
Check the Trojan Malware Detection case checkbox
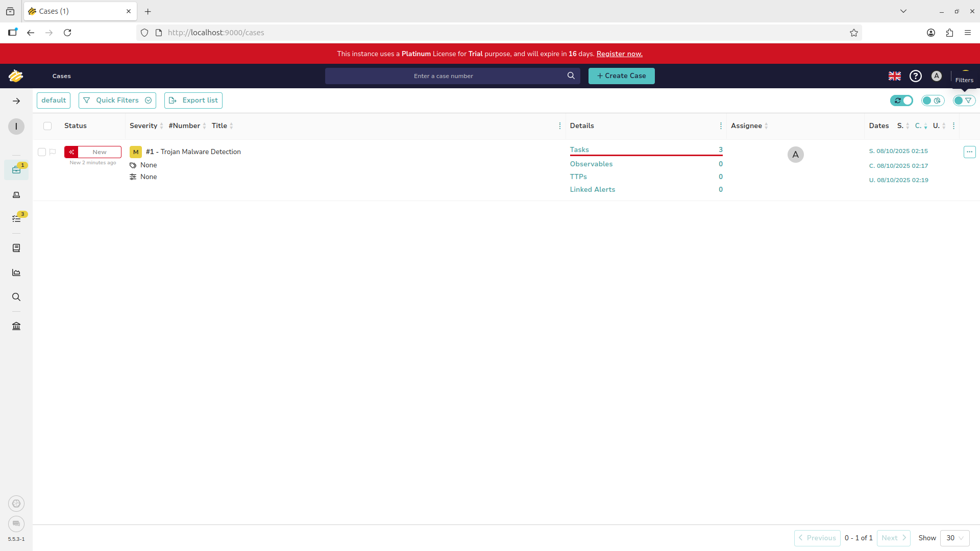(x=42, y=152)
